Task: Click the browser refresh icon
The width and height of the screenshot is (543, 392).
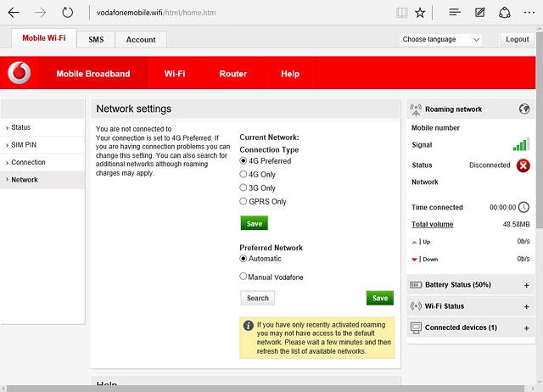Action: (x=67, y=13)
